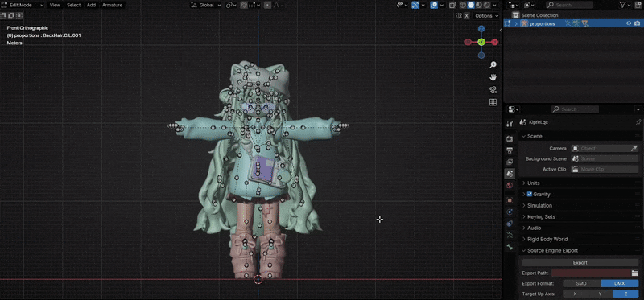Toggle proportional editing icon
The image size is (644, 300).
267,5
